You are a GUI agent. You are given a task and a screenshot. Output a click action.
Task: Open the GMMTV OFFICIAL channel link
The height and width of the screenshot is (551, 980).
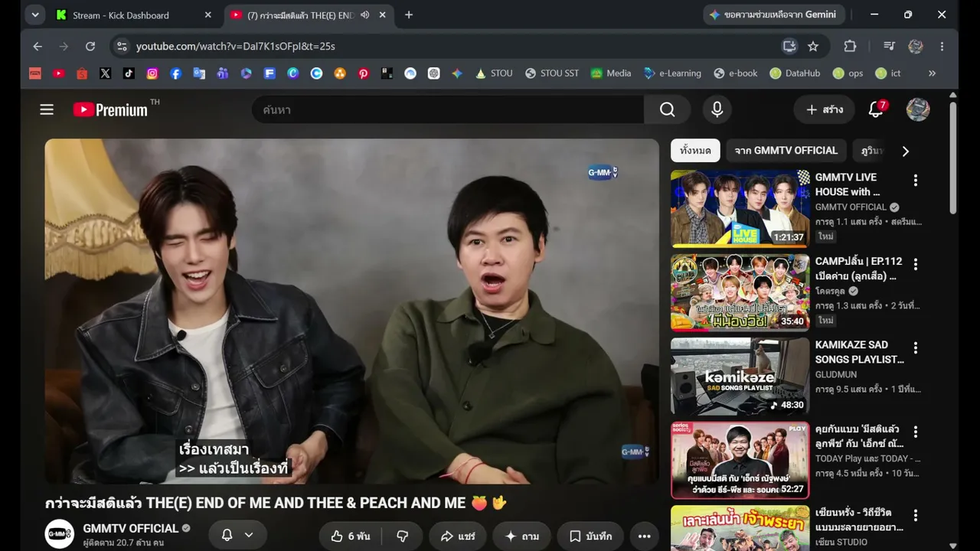pos(131,528)
